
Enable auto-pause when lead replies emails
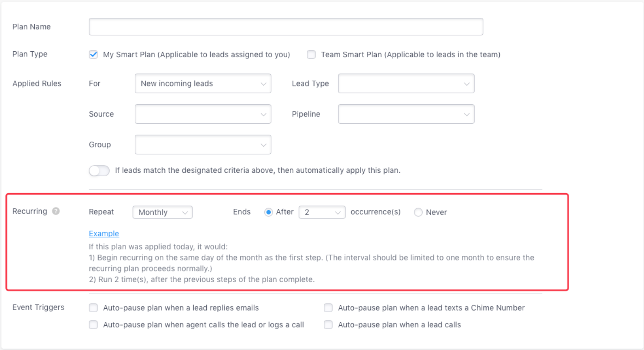tap(93, 308)
